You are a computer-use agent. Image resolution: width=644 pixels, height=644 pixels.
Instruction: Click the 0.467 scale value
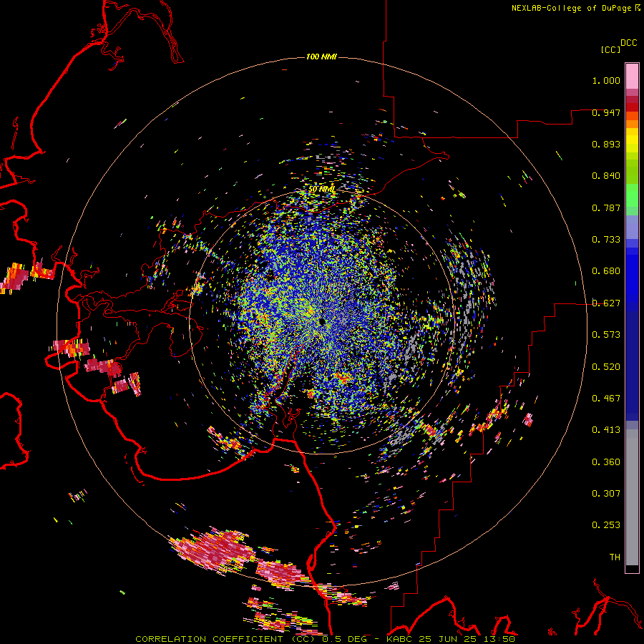(606, 399)
